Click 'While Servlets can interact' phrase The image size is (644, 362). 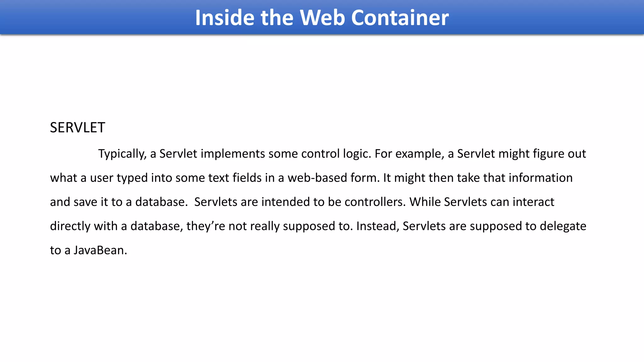click(482, 202)
